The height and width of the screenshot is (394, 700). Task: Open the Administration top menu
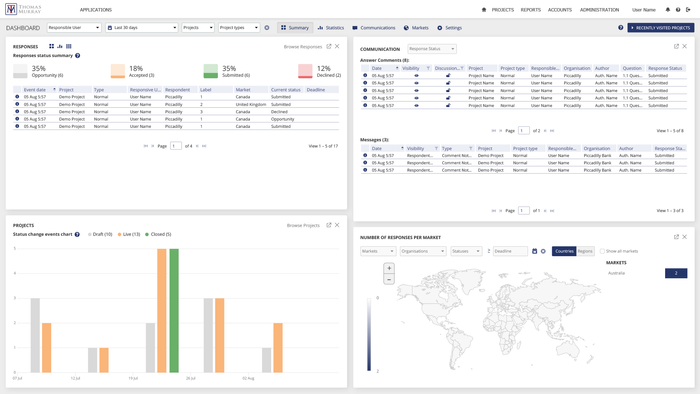click(x=600, y=10)
